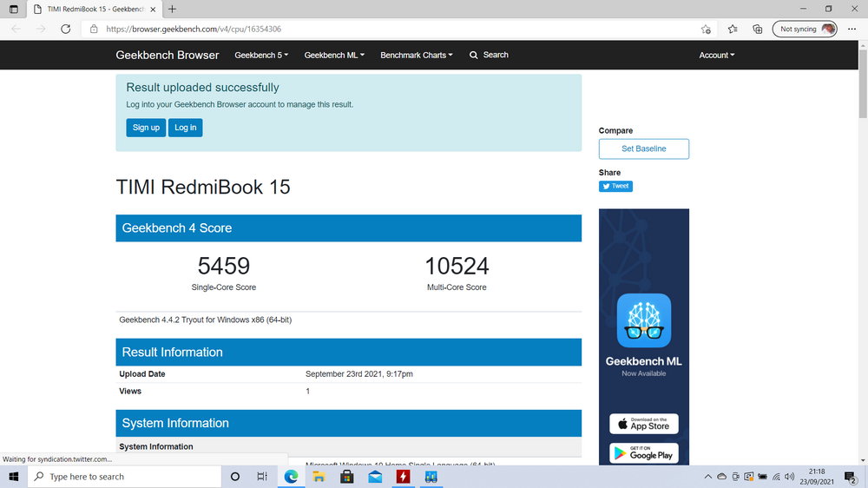Close the TIMI RedmiBook 15 tab
This screenshot has width=868, height=488.
click(153, 9)
